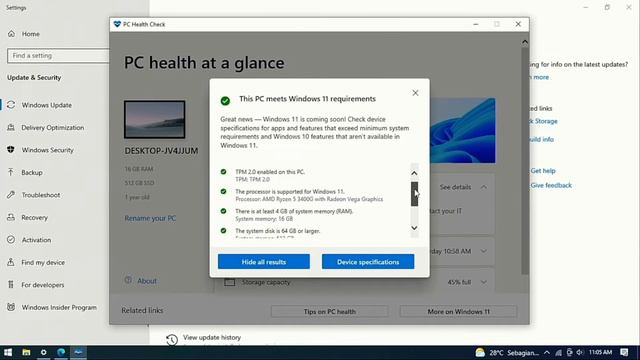The height and width of the screenshot is (360, 640).
Task: Click the Home house icon in Settings
Action: (11, 34)
